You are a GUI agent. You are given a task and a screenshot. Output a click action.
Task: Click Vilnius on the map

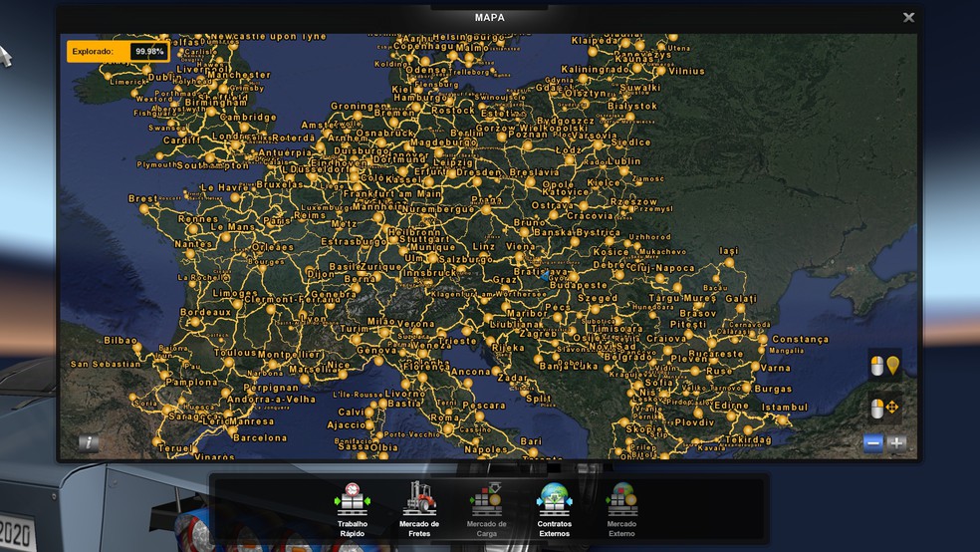[x=685, y=72]
